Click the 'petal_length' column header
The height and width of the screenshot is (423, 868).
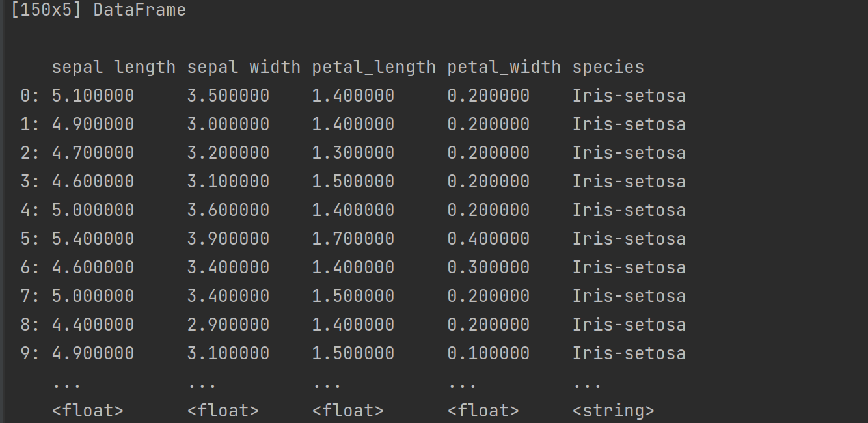(x=374, y=67)
